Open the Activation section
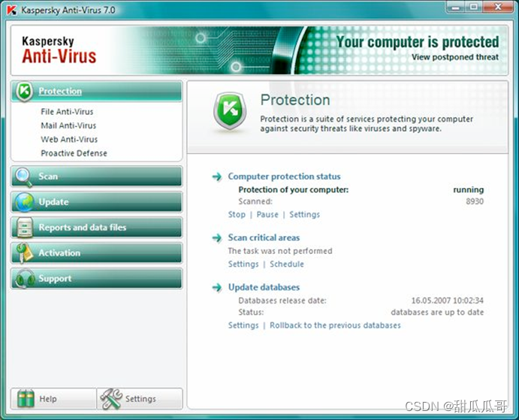This screenshot has width=519, height=420. pos(96,252)
